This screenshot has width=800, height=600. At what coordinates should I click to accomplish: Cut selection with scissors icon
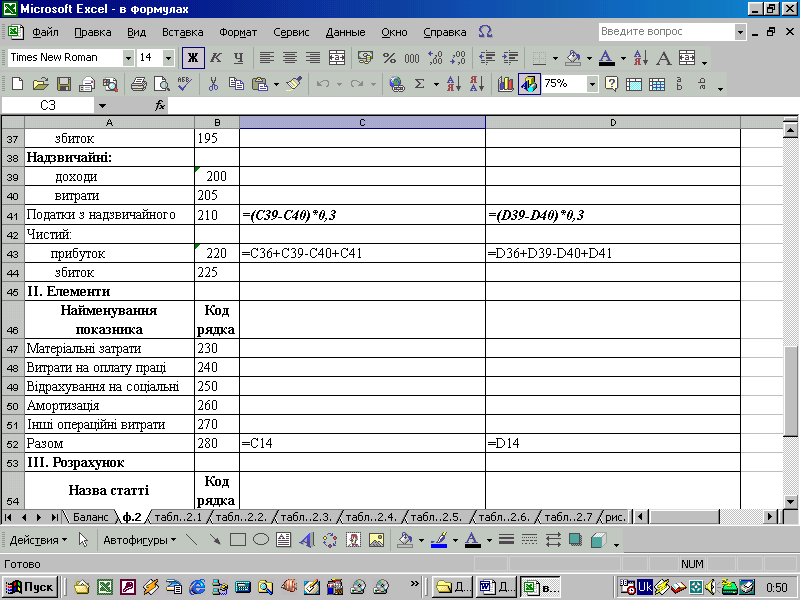(x=213, y=84)
